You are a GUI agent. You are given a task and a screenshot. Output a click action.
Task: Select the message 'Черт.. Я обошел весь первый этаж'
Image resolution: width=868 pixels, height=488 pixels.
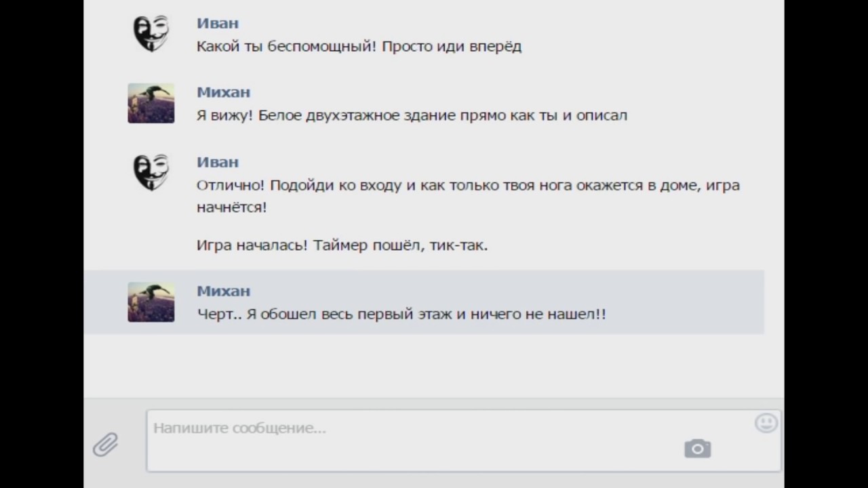coord(401,314)
